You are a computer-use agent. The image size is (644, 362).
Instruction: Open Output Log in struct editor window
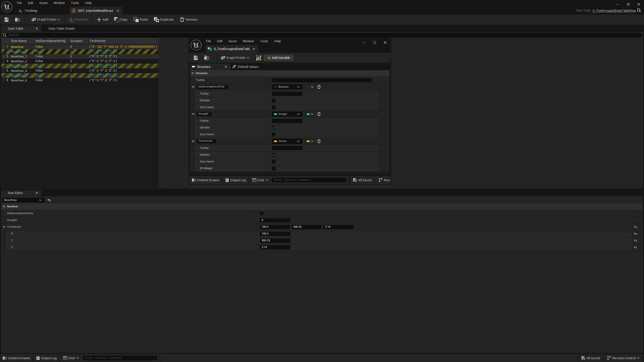[235, 180]
